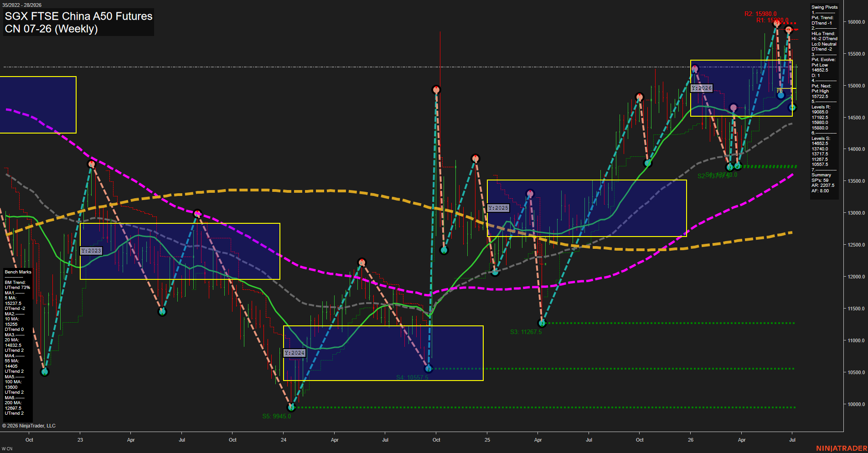Click the UTrend 73% benchmark trend value
Screen dimensions: 868x453
click(17, 288)
